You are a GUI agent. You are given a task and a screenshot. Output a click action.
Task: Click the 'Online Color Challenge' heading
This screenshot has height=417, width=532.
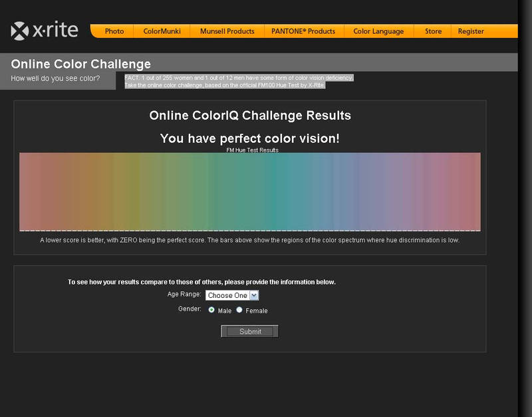(x=80, y=64)
